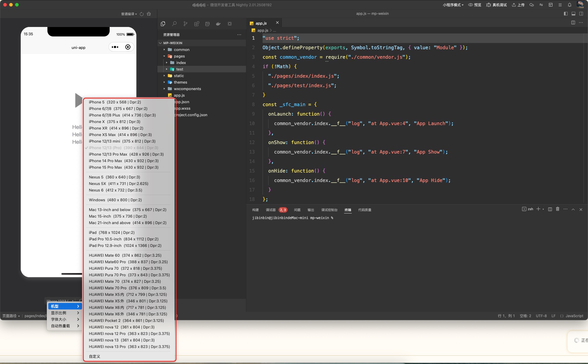Screen dimensions: 588x364
Task: Select iPhone 12/13 (Pro), the checked device
Action: pos(123,148)
